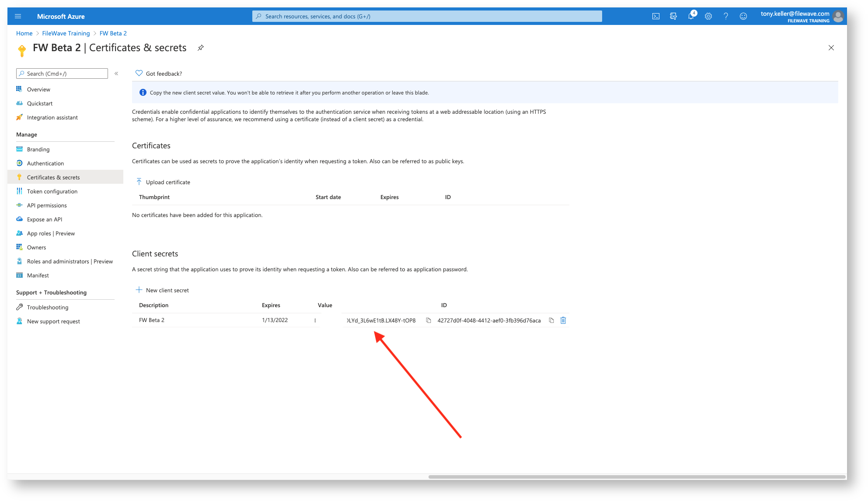Click the Certificates & secrets icon
Screen dimensions: 868x501
coord(20,177)
